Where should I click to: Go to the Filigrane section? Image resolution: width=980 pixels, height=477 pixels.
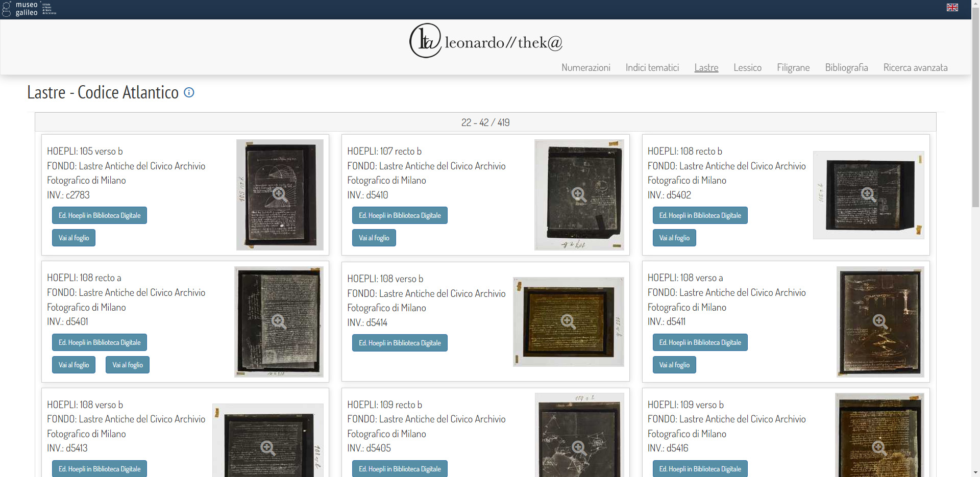click(x=793, y=67)
